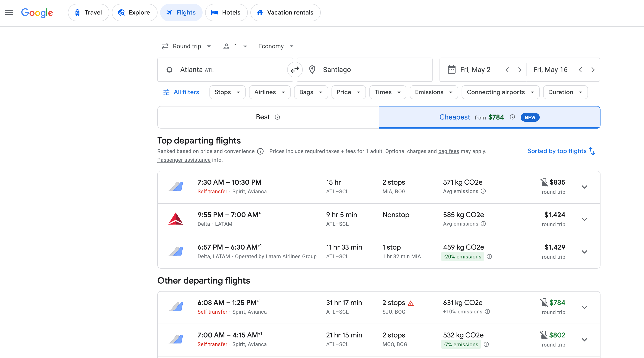
Task: Click the Cheapest tab info icon
Action: tap(512, 117)
